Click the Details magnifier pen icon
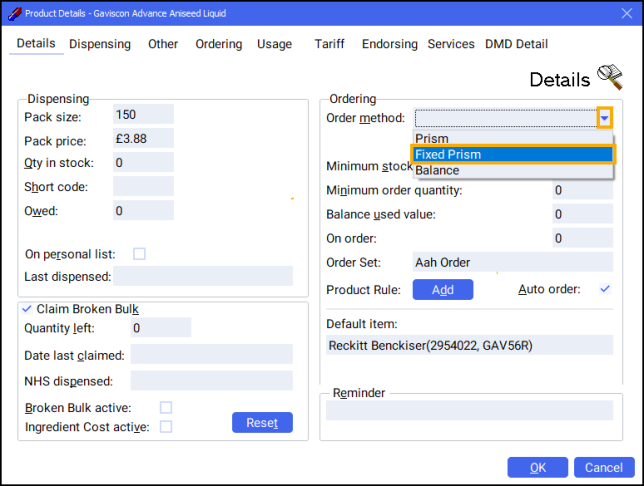644x486 pixels. [609, 77]
